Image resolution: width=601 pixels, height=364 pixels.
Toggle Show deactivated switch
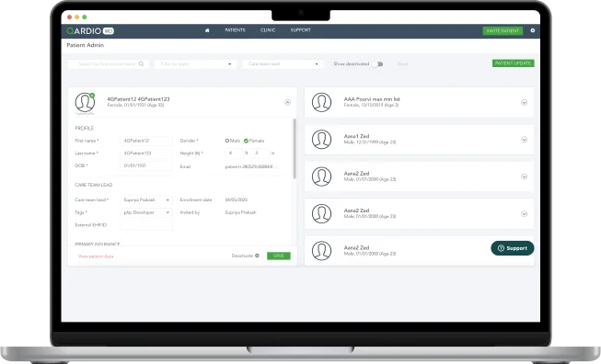[377, 64]
